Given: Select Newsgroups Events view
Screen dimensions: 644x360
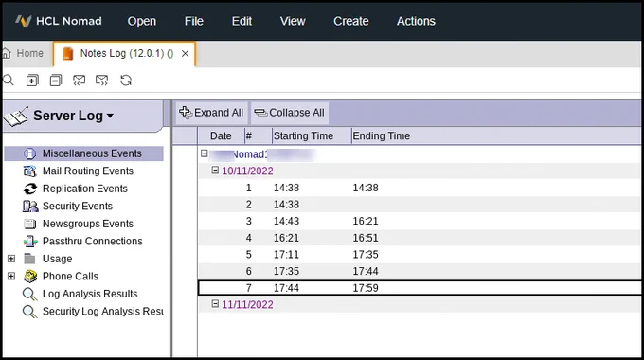Looking at the screenshot, I should [x=88, y=224].
